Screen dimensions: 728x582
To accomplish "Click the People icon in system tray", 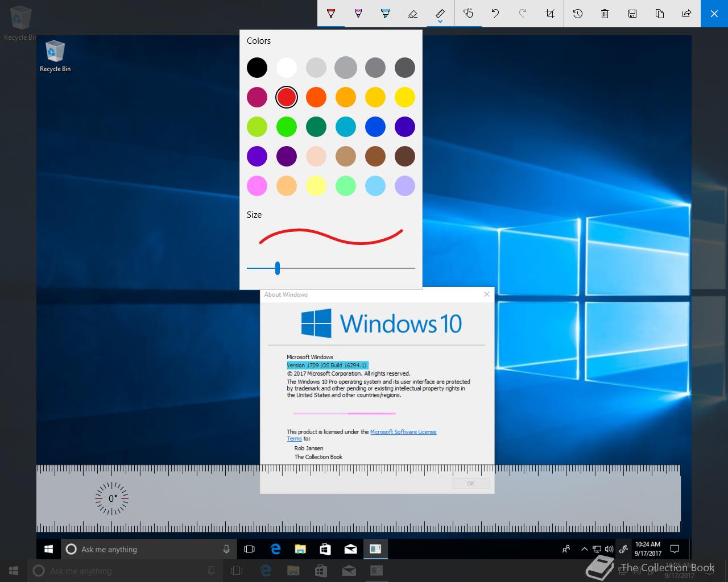I will tap(566, 549).
